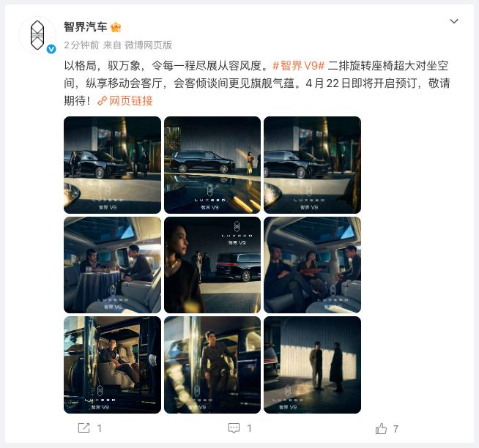This screenshot has width=479, height=448.
Task: Open last thumbnail of two people by sunlit wall
Action: tap(312, 365)
